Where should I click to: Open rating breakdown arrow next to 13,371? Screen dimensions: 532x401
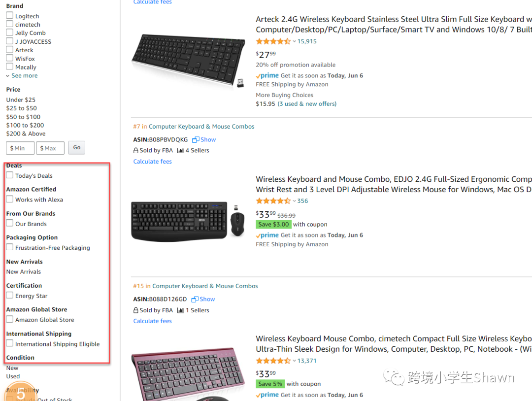pyautogui.click(x=295, y=361)
